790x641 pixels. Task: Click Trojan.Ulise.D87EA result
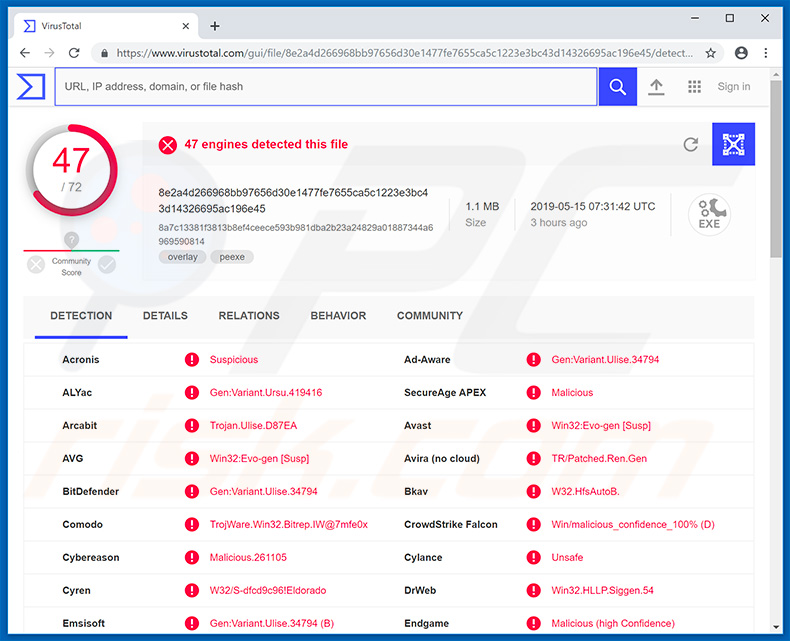coord(253,426)
